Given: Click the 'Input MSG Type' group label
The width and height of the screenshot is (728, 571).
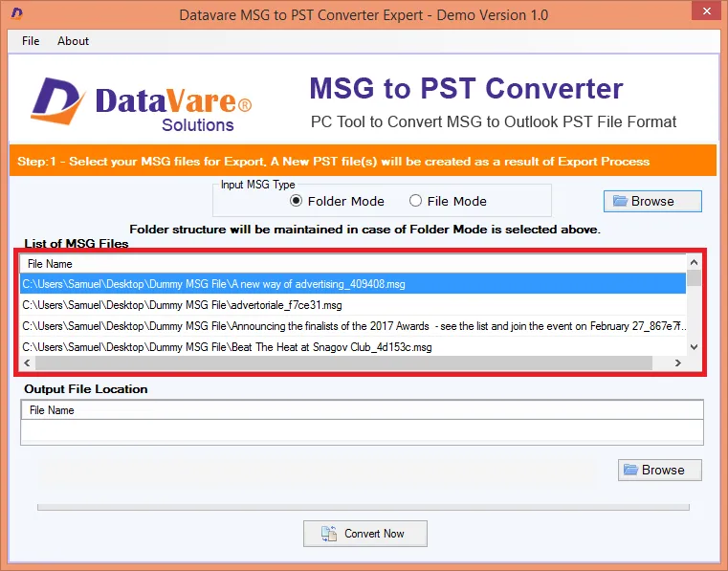Looking at the screenshot, I should [x=257, y=185].
